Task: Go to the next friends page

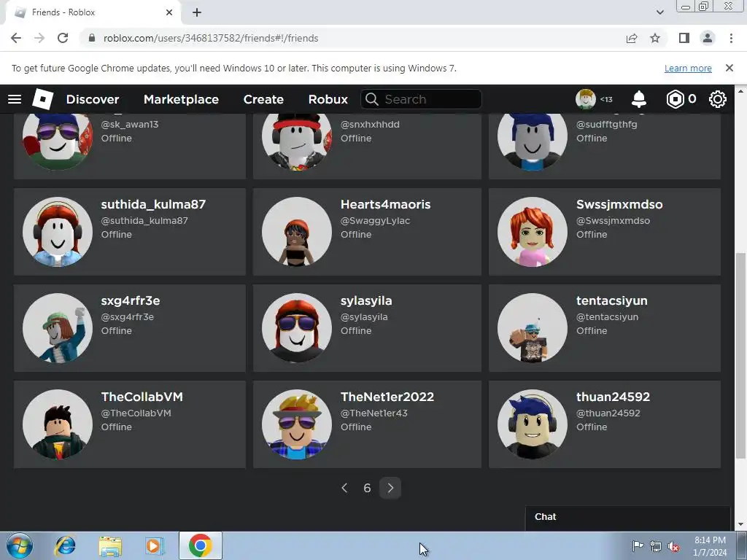Action: (390, 488)
